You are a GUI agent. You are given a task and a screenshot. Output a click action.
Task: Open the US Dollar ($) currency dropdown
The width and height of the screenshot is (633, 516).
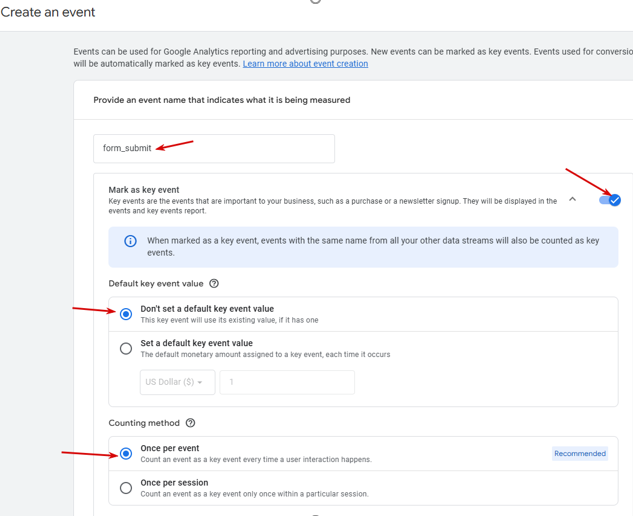point(178,382)
